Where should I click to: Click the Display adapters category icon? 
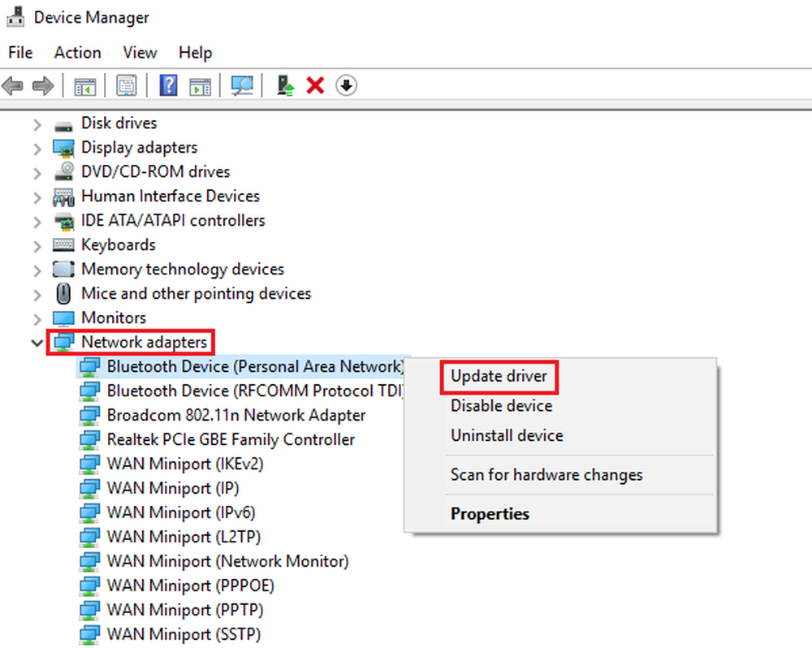point(63,148)
